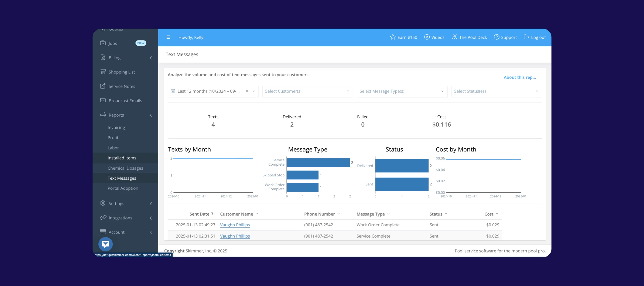This screenshot has height=286, width=644.
Task: Sort by the Cost column header
Action: click(x=489, y=214)
